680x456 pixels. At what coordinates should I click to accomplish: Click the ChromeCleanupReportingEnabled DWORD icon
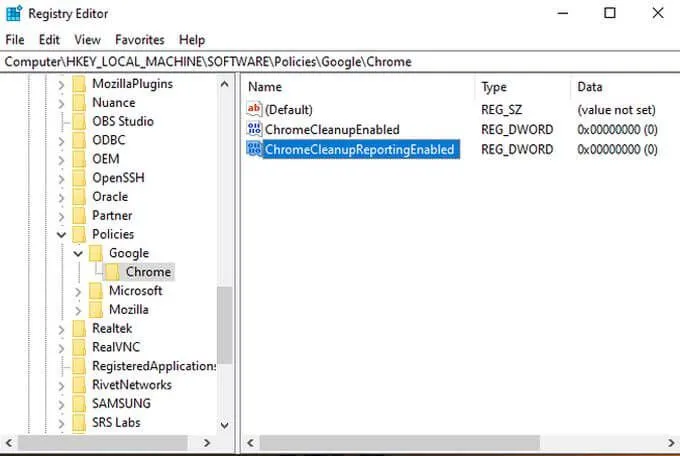254,149
